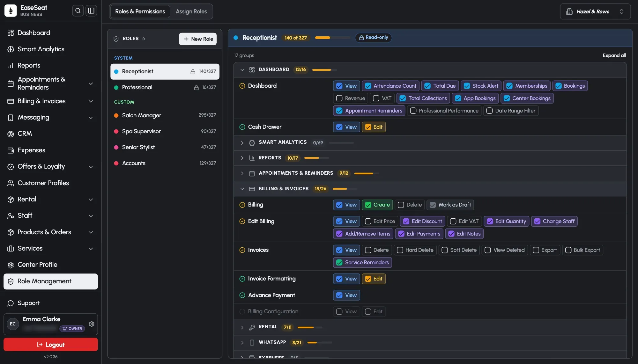This screenshot has height=364, width=638.
Task: Toggle Cash Drawer Edit permission
Action: coord(368,127)
